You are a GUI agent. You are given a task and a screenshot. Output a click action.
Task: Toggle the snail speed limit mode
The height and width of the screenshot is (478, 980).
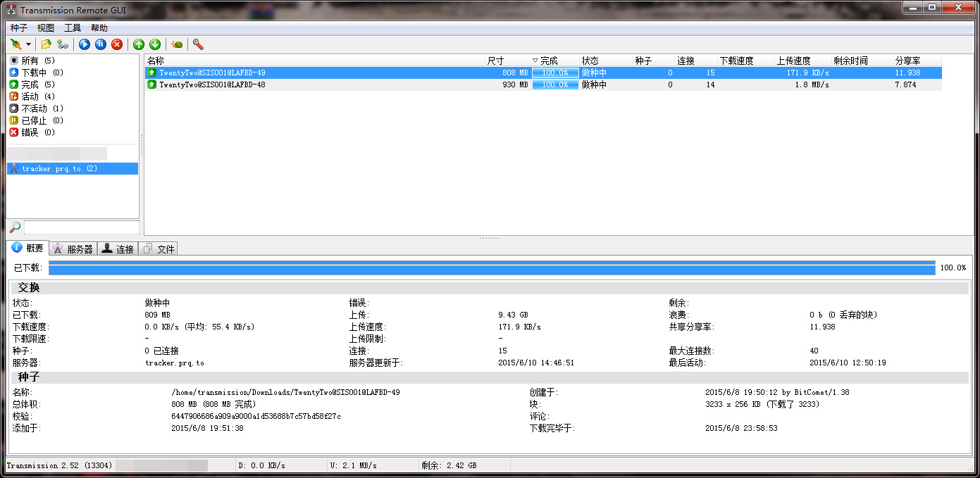click(177, 44)
